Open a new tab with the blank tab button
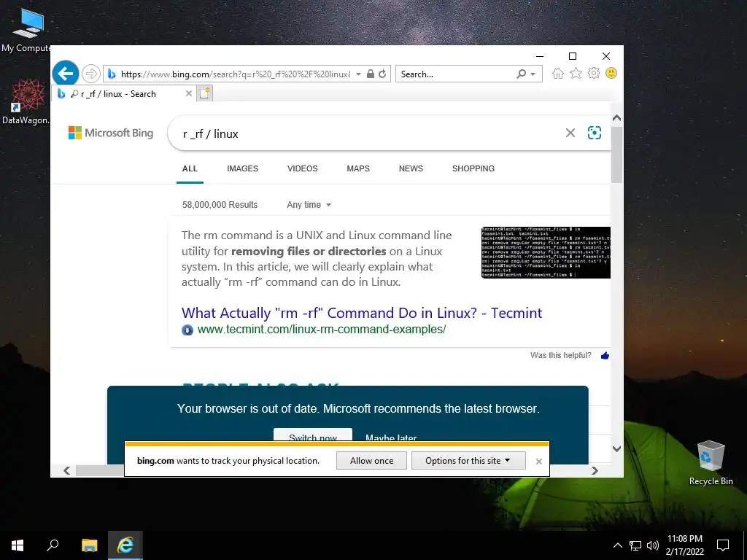Image resolution: width=747 pixels, height=560 pixels. (x=204, y=93)
